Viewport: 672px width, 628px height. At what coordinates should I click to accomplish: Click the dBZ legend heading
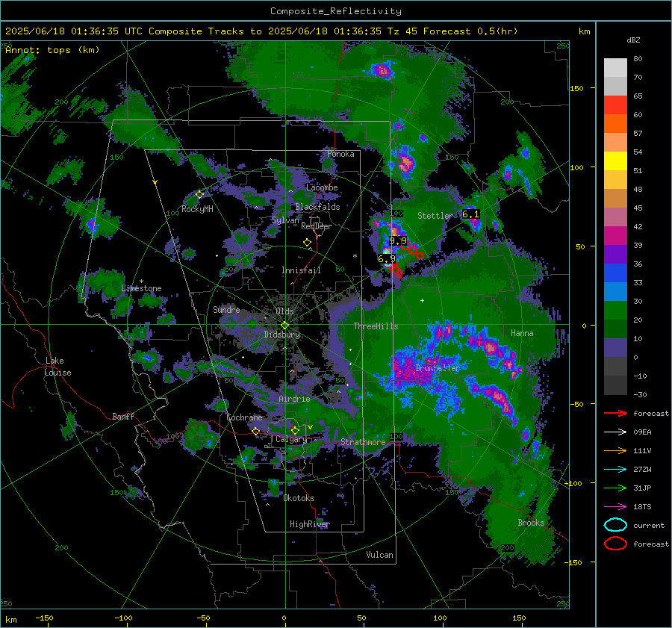[x=633, y=40]
